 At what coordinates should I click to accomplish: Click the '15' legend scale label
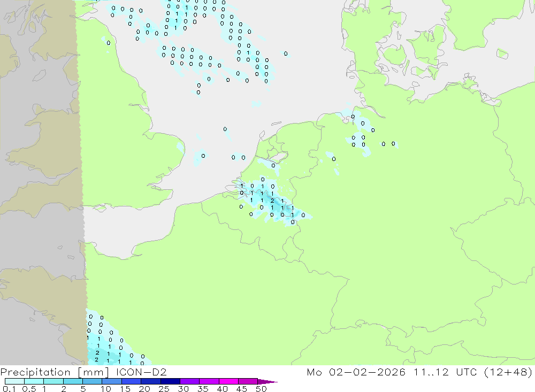(x=125, y=389)
